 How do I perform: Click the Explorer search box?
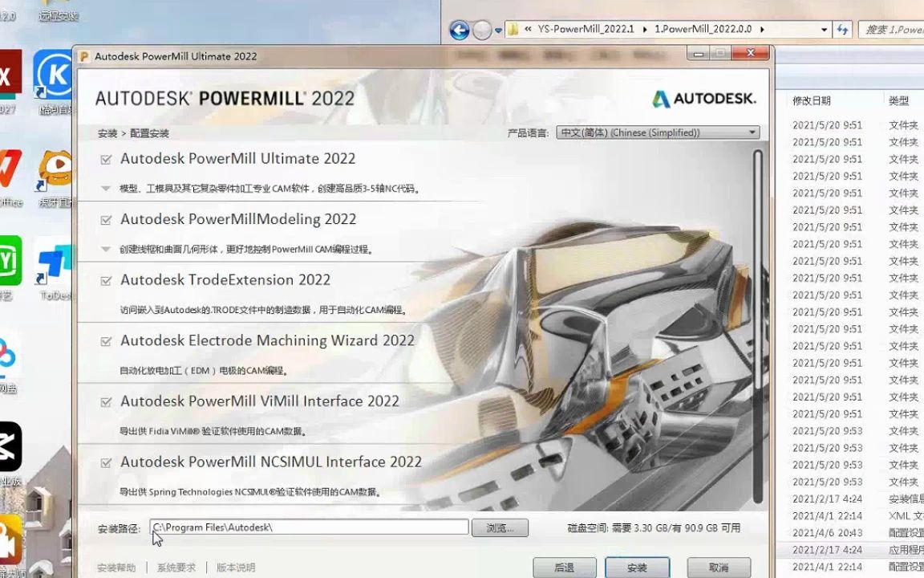(891, 30)
